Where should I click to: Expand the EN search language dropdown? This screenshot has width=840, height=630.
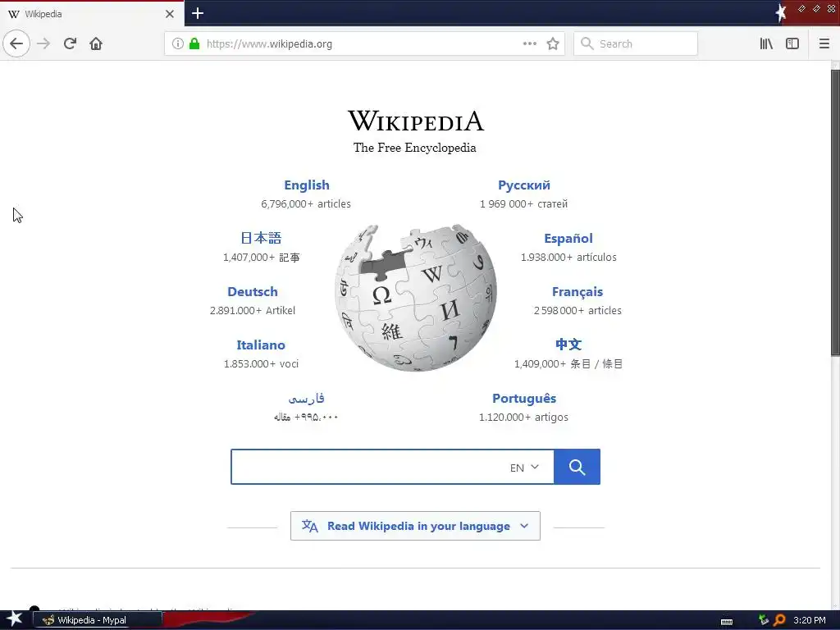[524, 468]
